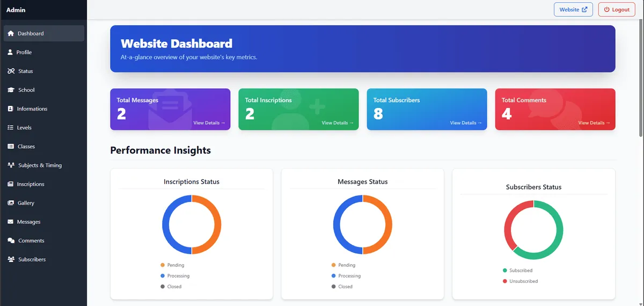Select Informations in the sidebar

(x=32, y=109)
